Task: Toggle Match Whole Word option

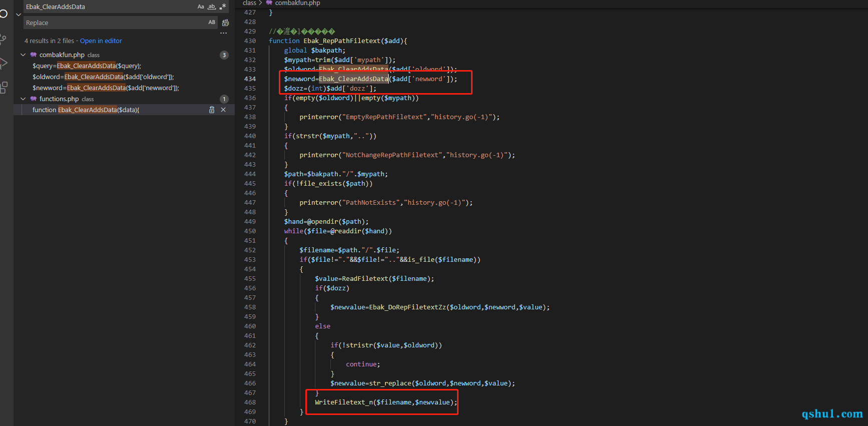Action: [212, 7]
